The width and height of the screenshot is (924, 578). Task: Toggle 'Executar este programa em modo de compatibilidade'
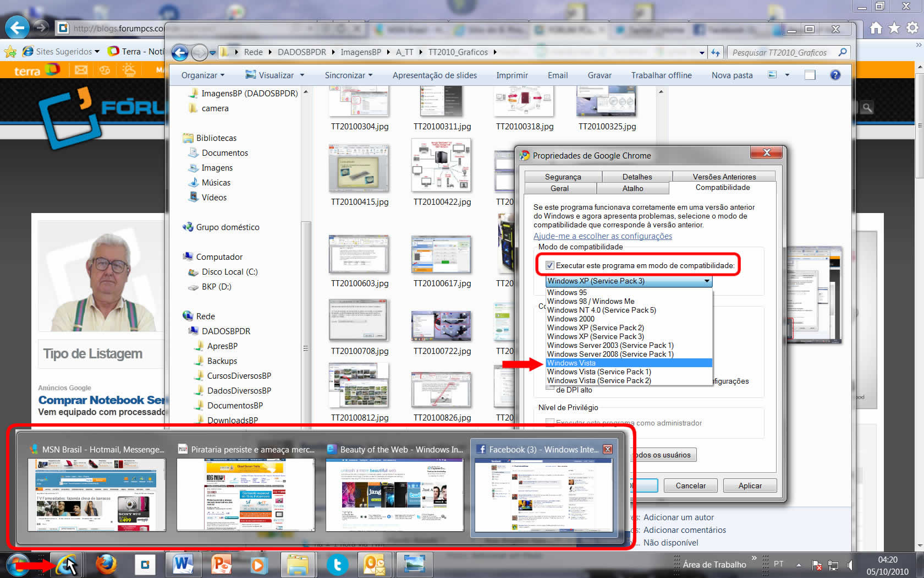[x=549, y=265]
